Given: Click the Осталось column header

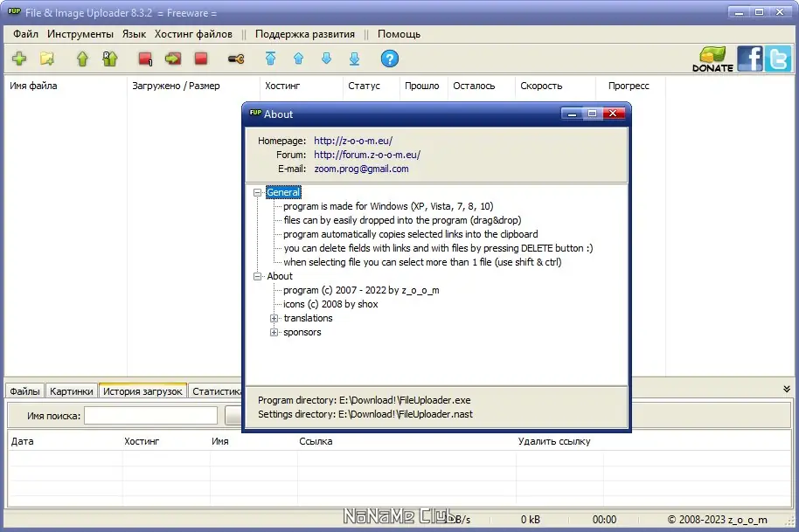Looking at the screenshot, I should tap(482, 86).
